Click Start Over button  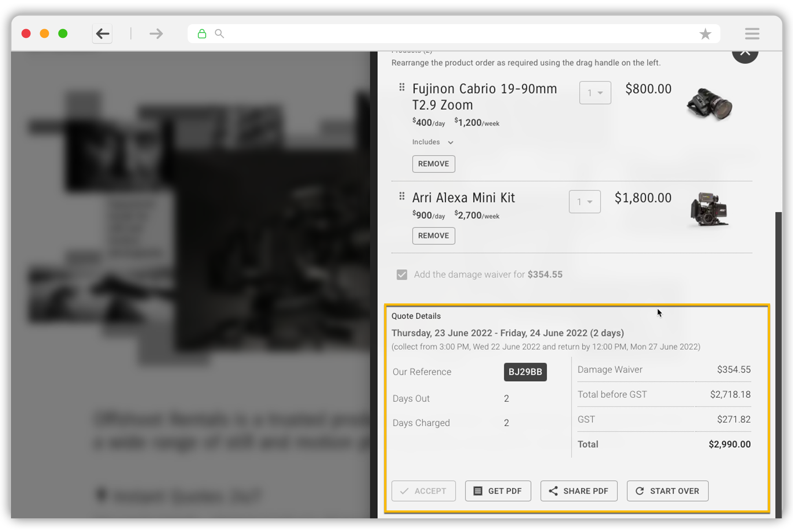667,491
